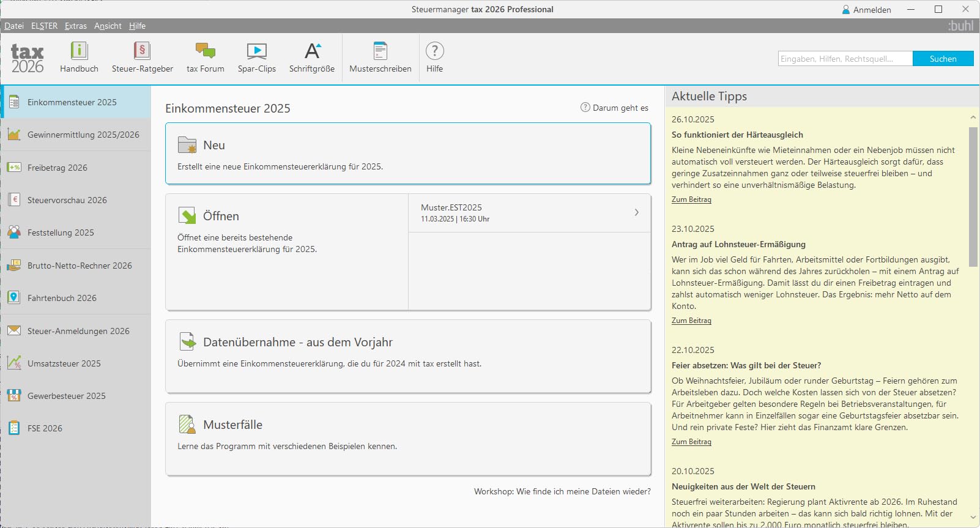Image resolution: width=980 pixels, height=528 pixels.
Task: Click the Datenübernahme document arrow icon
Action: pos(187,341)
